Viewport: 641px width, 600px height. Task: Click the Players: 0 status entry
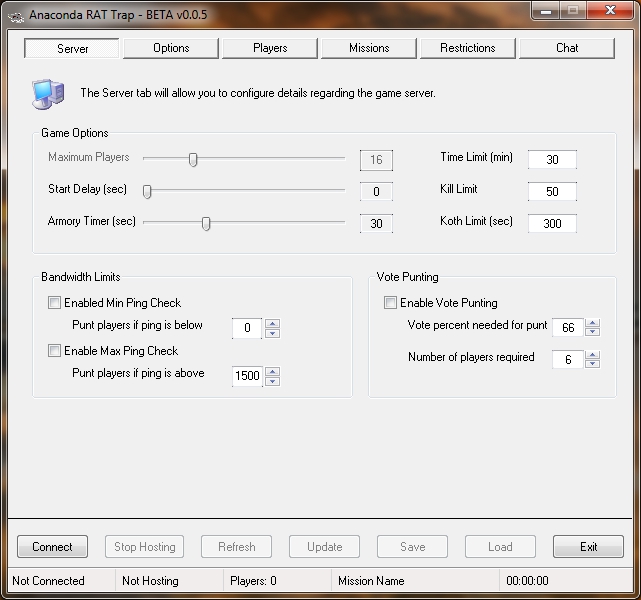(x=253, y=581)
